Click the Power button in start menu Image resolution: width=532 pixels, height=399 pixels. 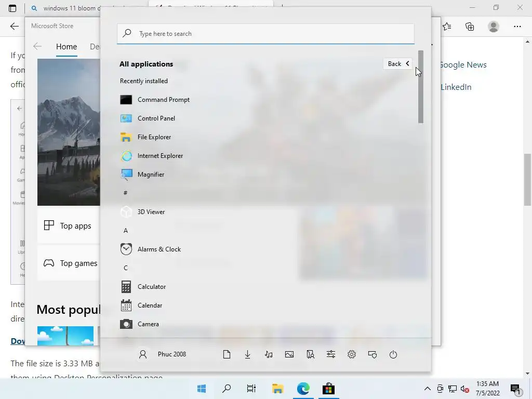[x=393, y=354]
